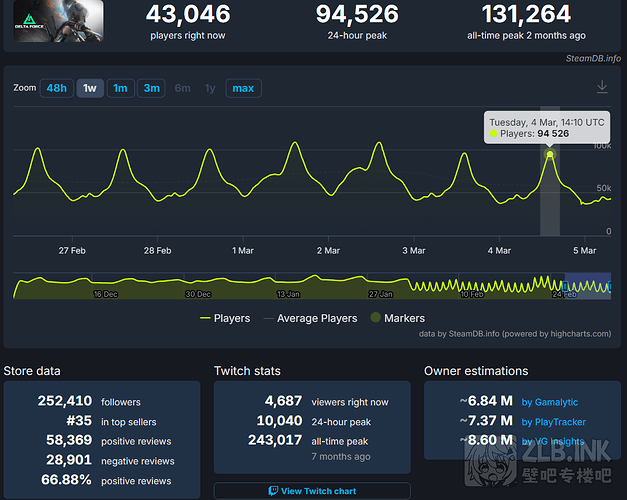Screen dimensions: 627x500
Task: Switch chart zoom to 1m
Action: [x=120, y=88]
